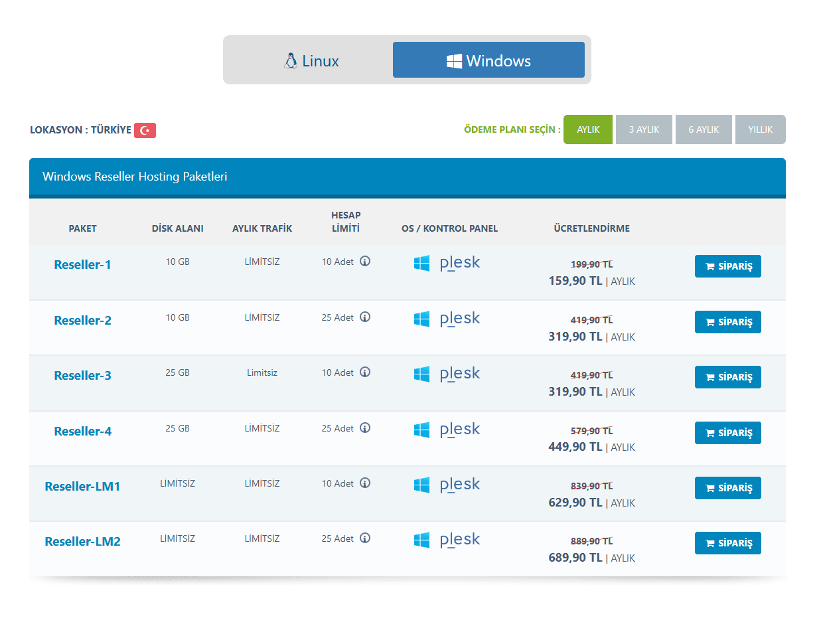Click info icon in Reseller-3 row
Viewport: 821px width, 644px height.
click(x=365, y=372)
